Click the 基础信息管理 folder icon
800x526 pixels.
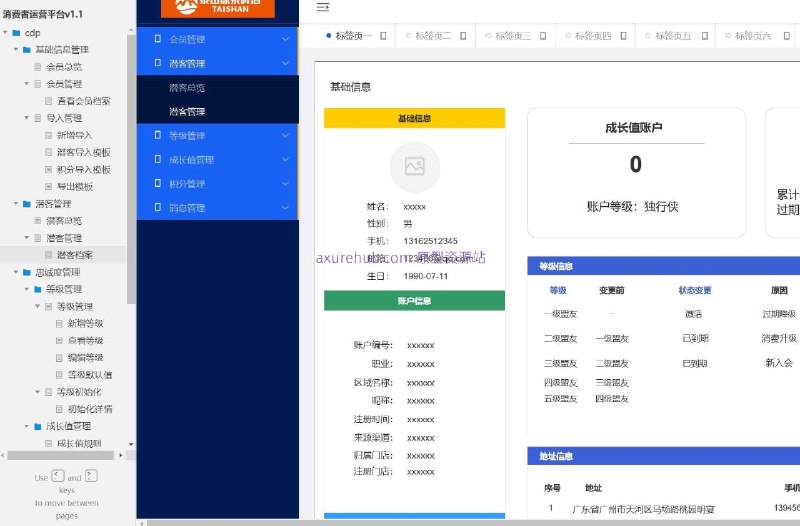27,49
